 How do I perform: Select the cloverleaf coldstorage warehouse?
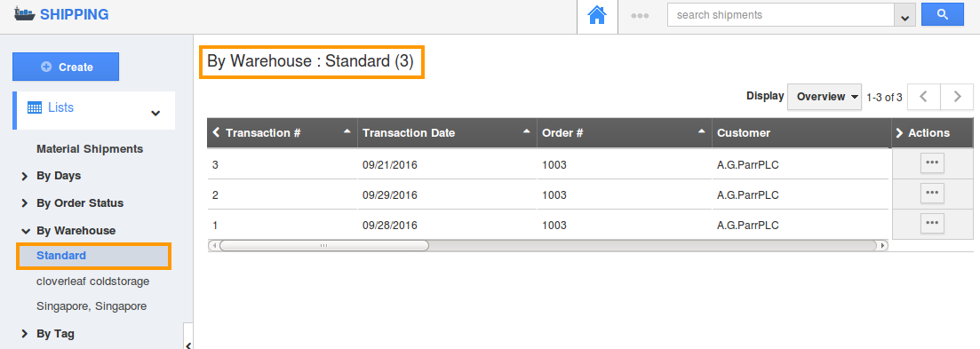pyautogui.click(x=93, y=282)
